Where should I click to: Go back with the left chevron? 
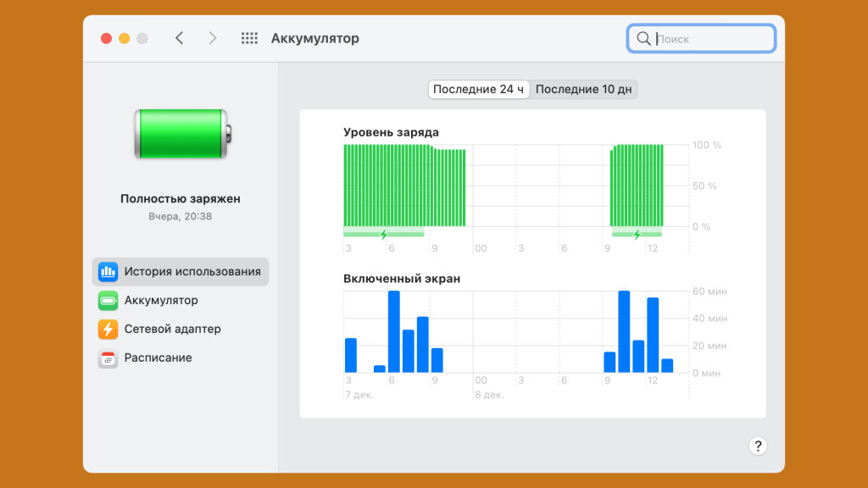tap(180, 38)
